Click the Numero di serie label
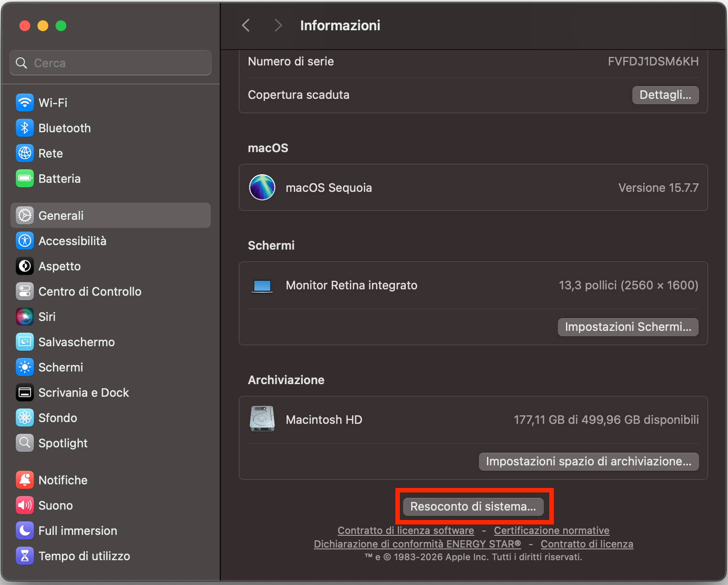Image resolution: width=728 pixels, height=585 pixels. tap(291, 61)
